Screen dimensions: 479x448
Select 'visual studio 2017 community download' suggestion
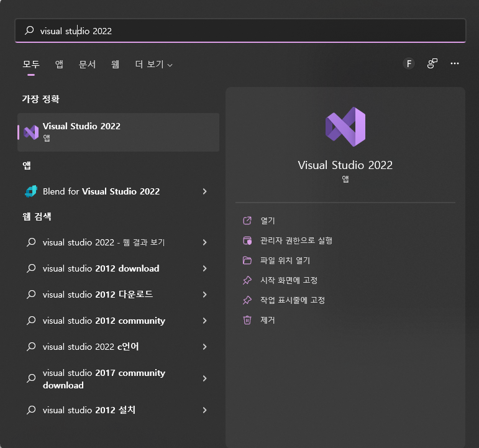point(104,379)
